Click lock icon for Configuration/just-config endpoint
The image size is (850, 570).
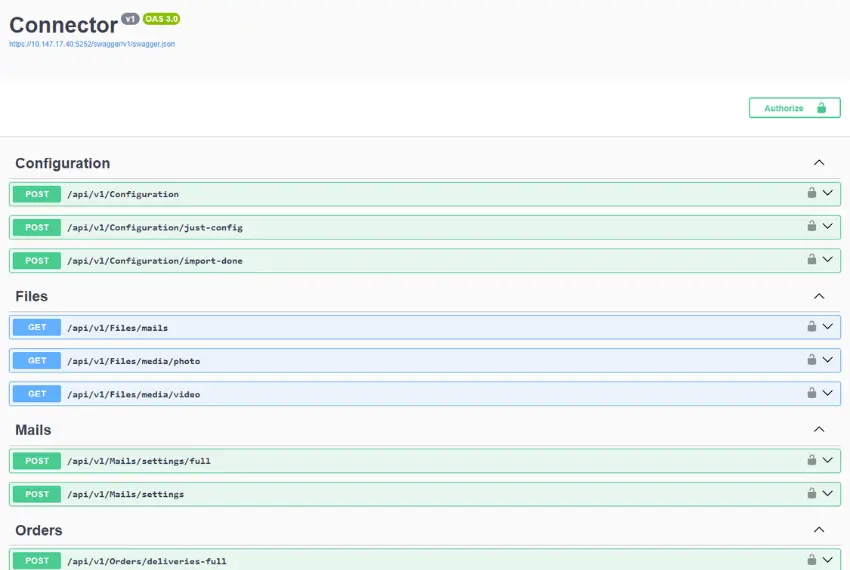pos(812,226)
